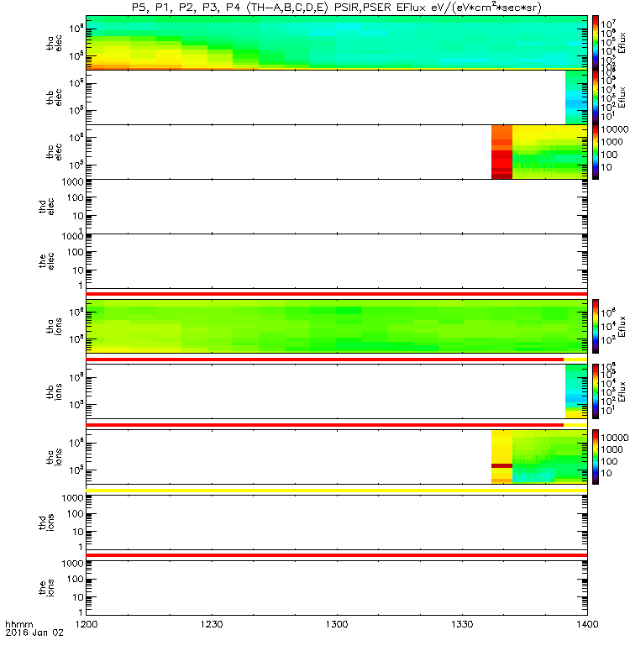630x672 pixels.
Task: Click the 1000 y-axis tick of thd elec
Action: pos(72,182)
